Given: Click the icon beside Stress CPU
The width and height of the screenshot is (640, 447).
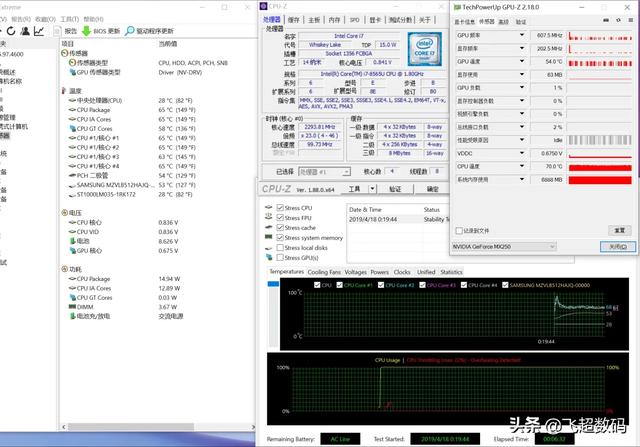Looking at the screenshot, I should (x=269, y=207).
